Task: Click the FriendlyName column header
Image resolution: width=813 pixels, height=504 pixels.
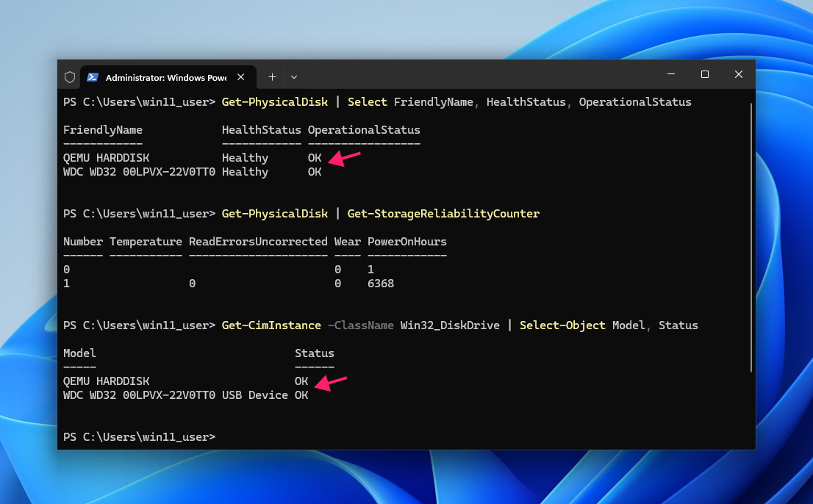Action: (x=103, y=130)
